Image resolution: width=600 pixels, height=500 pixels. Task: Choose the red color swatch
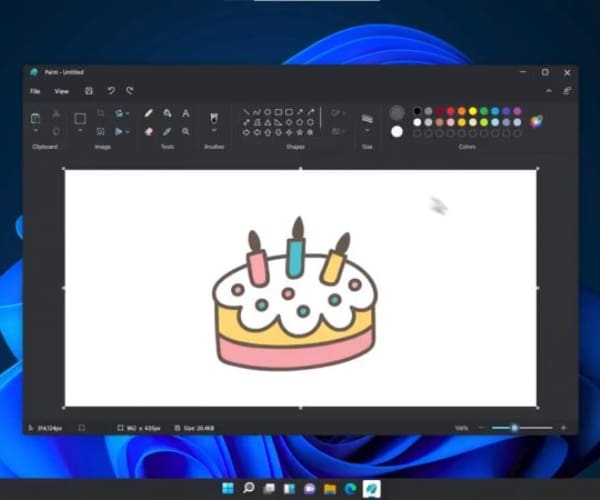(450, 111)
